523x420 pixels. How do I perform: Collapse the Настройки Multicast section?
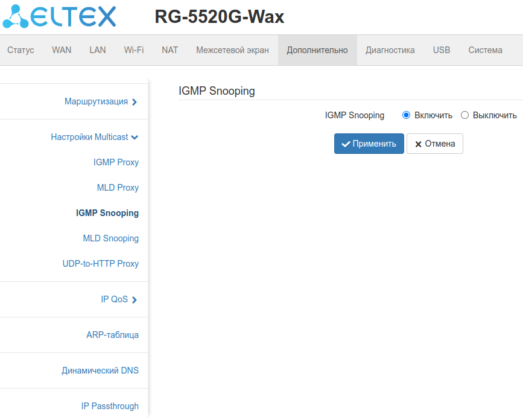89,137
